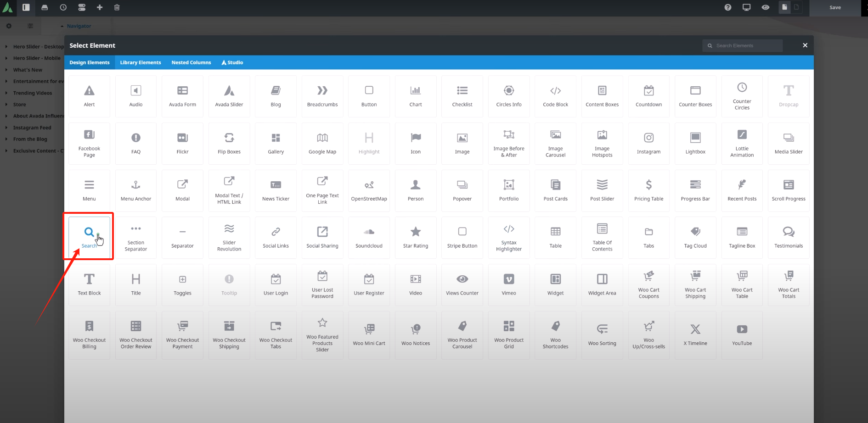Add the Woo Mini Cart element
The width and height of the screenshot is (868, 423).
pyautogui.click(x=369, y=335)
